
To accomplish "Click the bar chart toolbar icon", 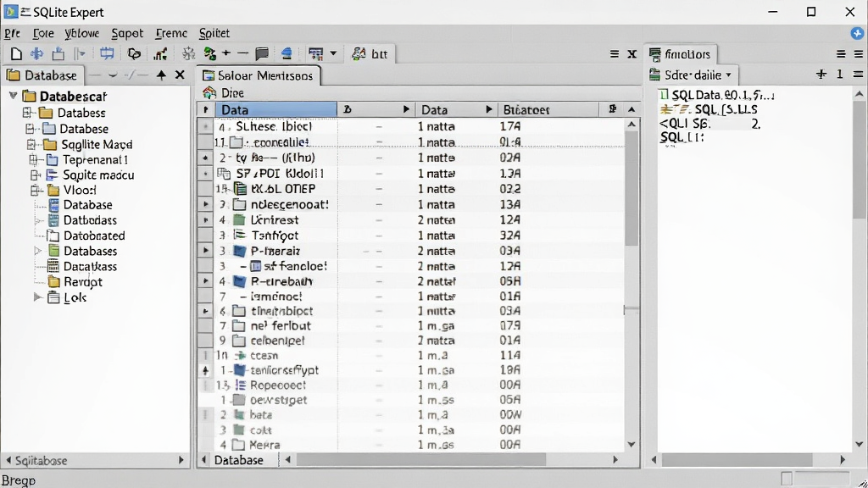I will coord(160,53).
